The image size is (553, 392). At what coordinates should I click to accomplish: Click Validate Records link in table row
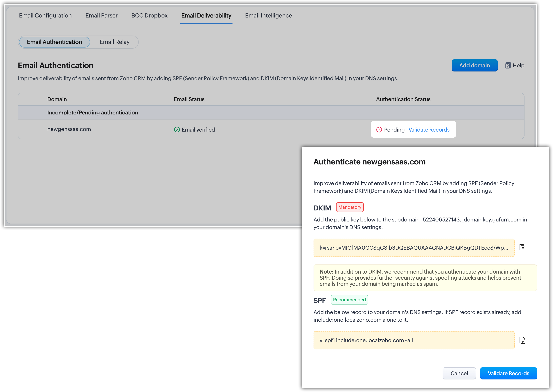click(x=429, y=130)
